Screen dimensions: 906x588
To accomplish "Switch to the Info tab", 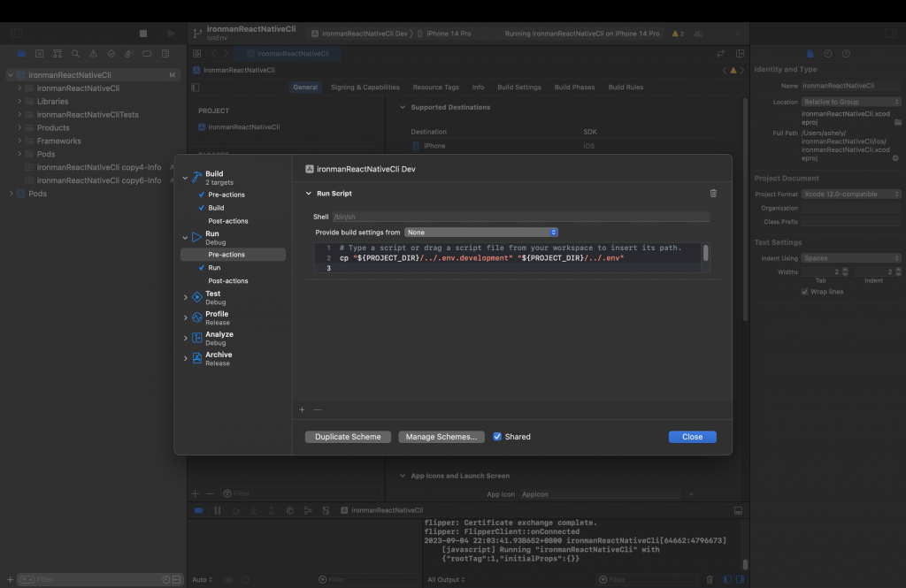I will [x=478, y=88].
